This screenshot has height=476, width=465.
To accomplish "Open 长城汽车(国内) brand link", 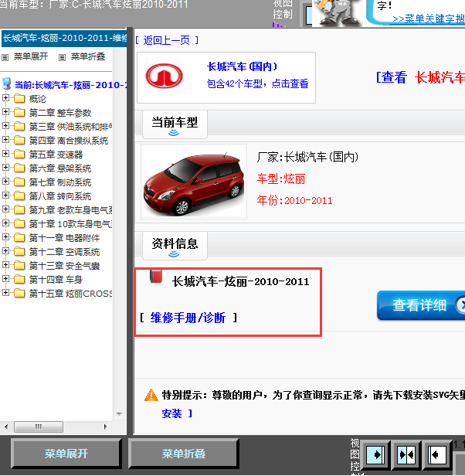I will coord(242,66).
